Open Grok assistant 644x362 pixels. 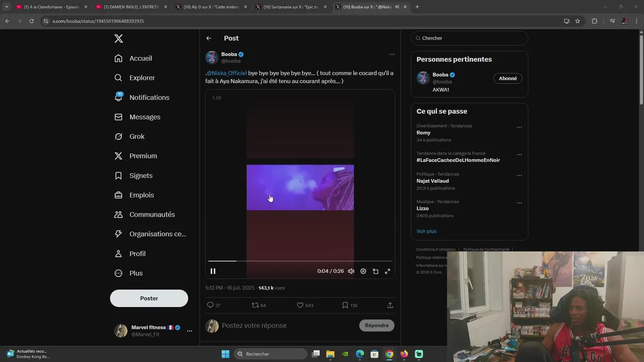click(129, 137)
